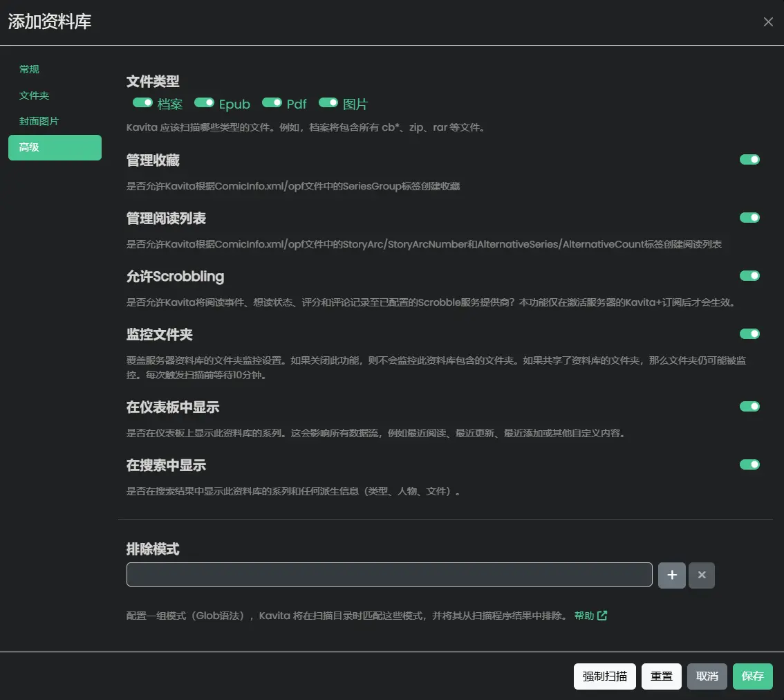Turn off 允许Scrobbling switch
The width and height of the screenshot is (784, 700).
pos(749,275)
